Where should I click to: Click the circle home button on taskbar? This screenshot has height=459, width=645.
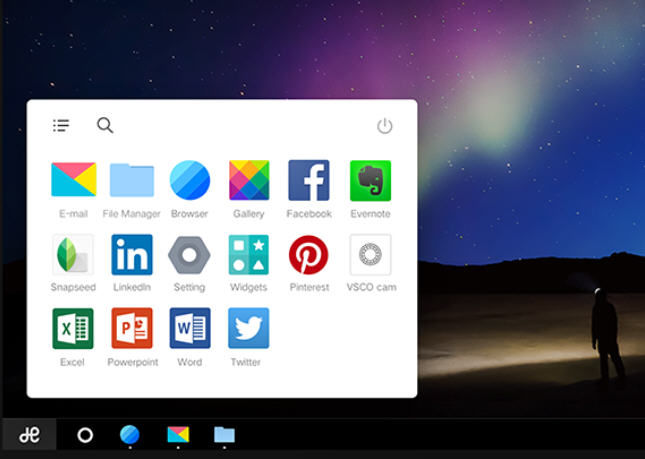pos(85,435)
